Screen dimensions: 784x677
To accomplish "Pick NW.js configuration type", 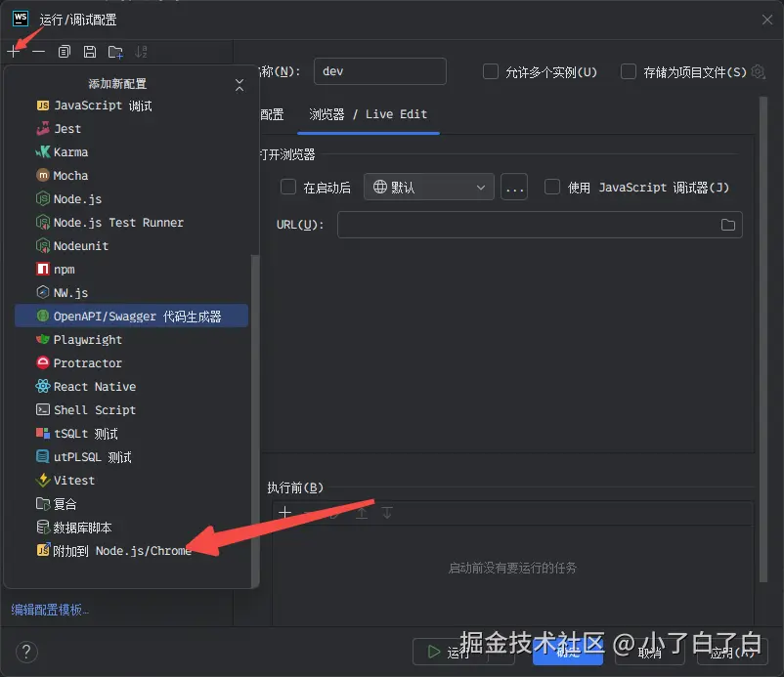I will (x=132, y=293).
